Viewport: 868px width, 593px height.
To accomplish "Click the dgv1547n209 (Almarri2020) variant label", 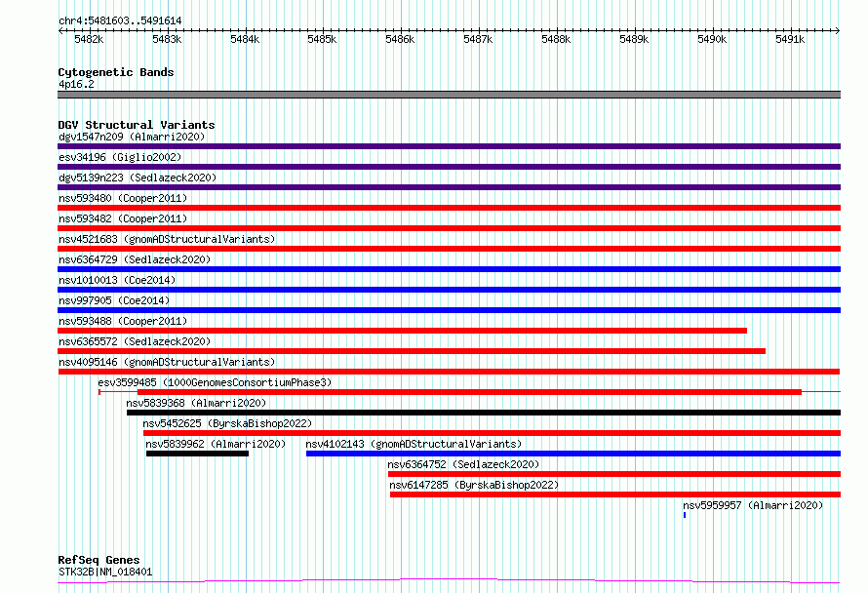I will (x=132, y=137).
